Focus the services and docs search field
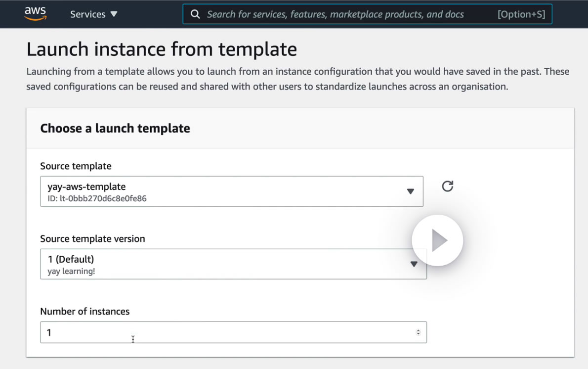This screenshot has width=588, height=369. pyautogui.click(x=335, y=14)
